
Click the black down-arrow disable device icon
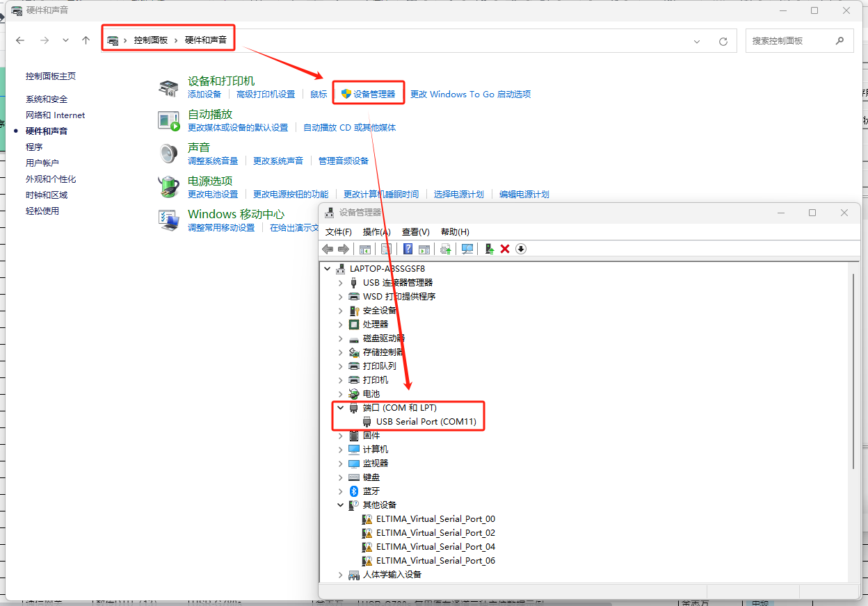[x=521, y=249]
